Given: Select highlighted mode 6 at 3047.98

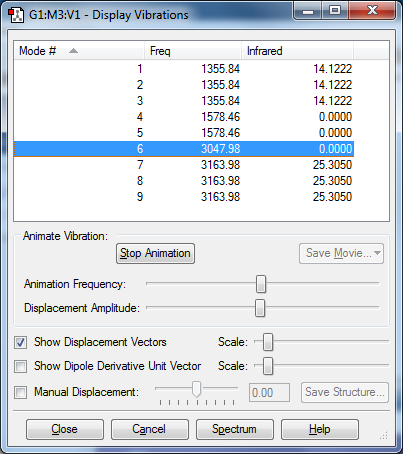Looking at the screenshot, I should pyautogui.click(x=184, y=149).
